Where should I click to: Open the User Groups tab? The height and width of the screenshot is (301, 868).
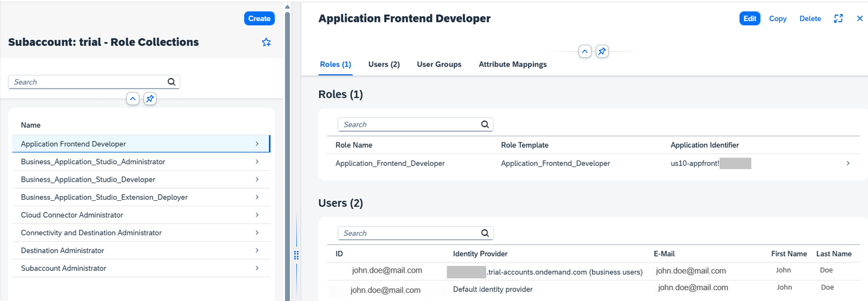click(x=439, y=65)
